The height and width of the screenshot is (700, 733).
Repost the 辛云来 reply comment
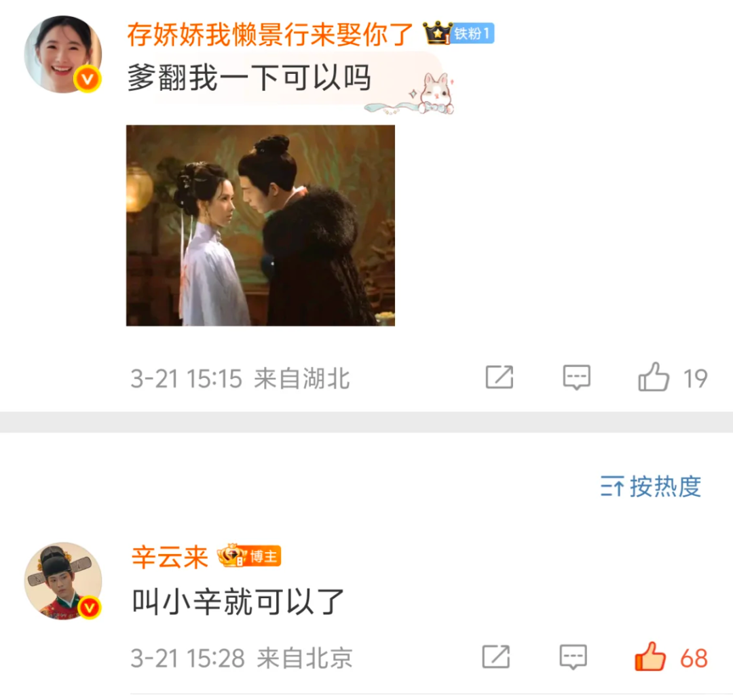coord(496,657)
